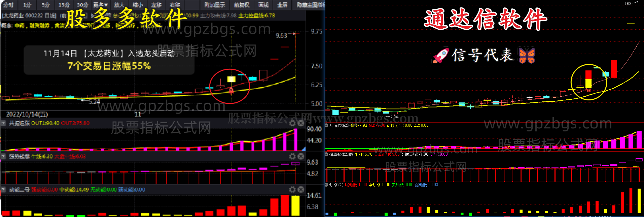Click 中动能:14.49 value in 动能二号

point(74,190)
